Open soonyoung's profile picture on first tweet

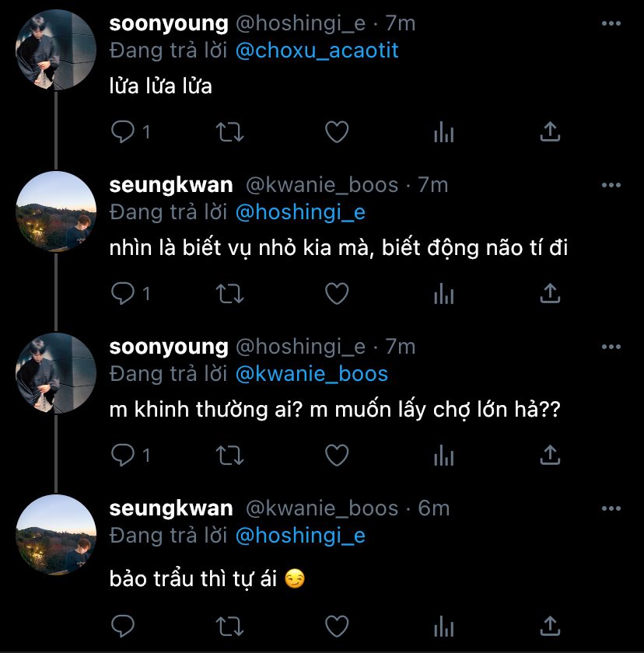(x=56, y=50)
